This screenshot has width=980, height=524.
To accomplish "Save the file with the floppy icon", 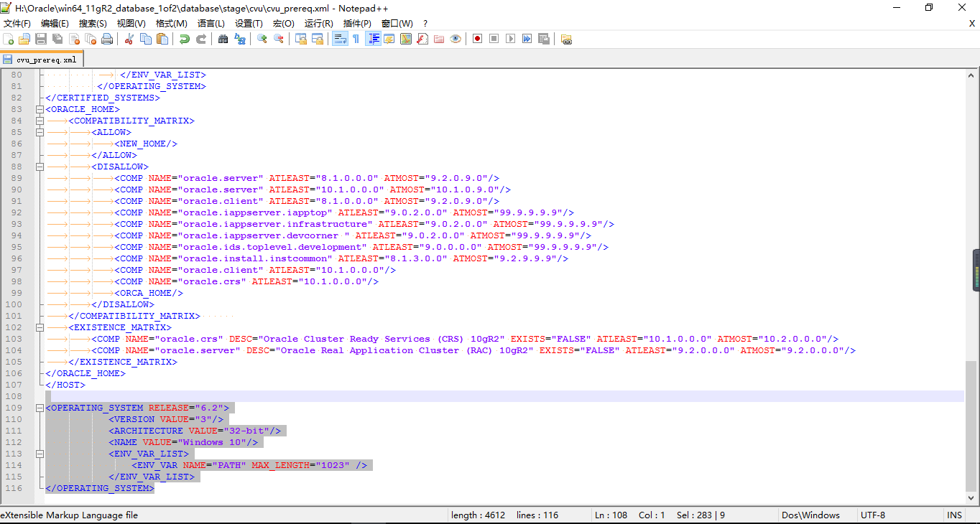I will (x=41, y=39).
